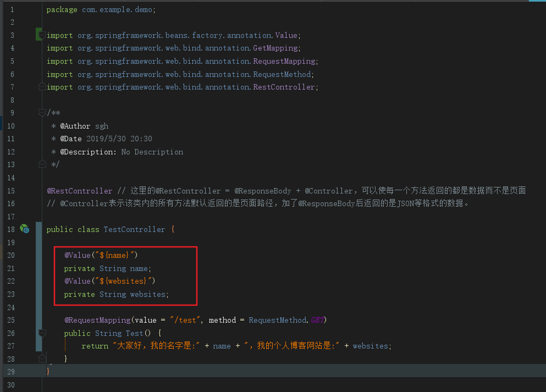Click the @RestController annotation on line 15
The height and width of the screenshot is (392, 546).
pos(80,191)
